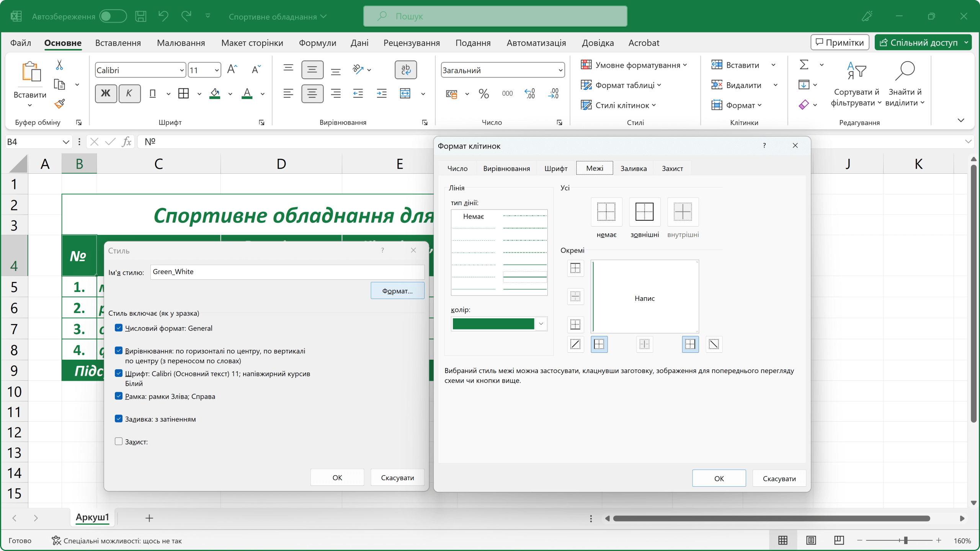Click the AutoSum icon
980x551 pixels.
tap(803, 65)
